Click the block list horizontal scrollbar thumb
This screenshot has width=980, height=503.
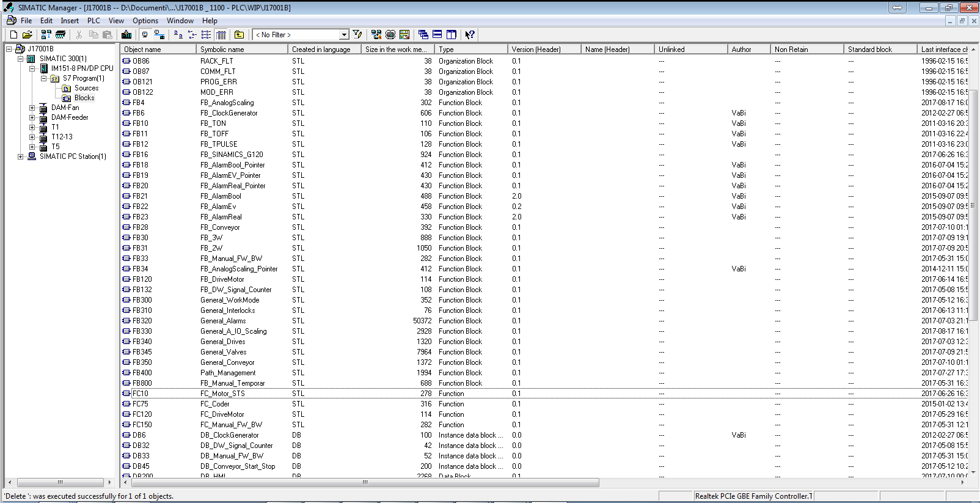click(x=365, y=483)
